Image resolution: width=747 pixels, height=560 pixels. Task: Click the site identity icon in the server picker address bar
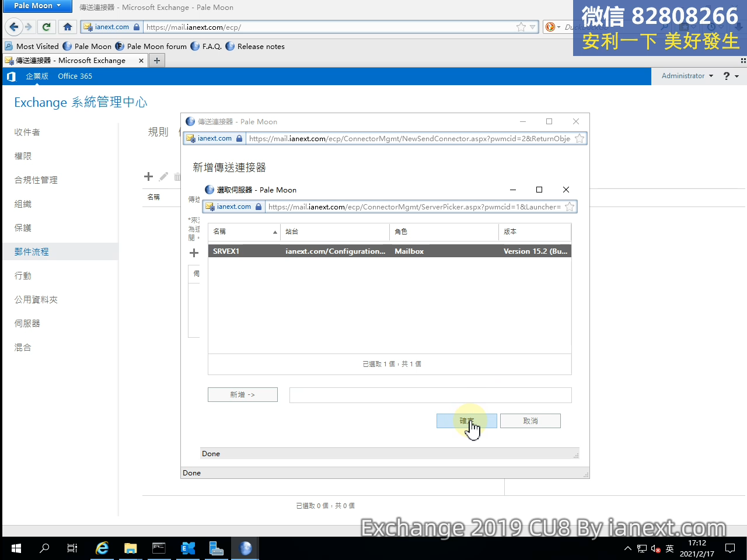click(233, 206)
